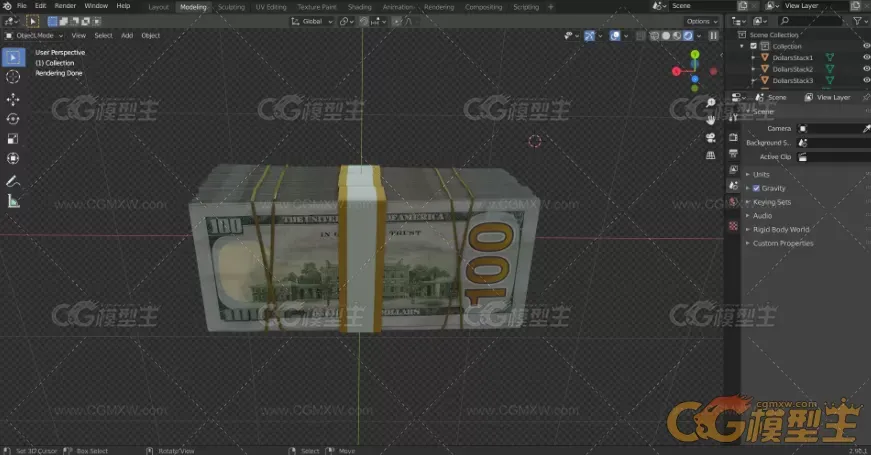Click the viewport zoom magnifier icon
871x455 pixels.
(710, 102)
